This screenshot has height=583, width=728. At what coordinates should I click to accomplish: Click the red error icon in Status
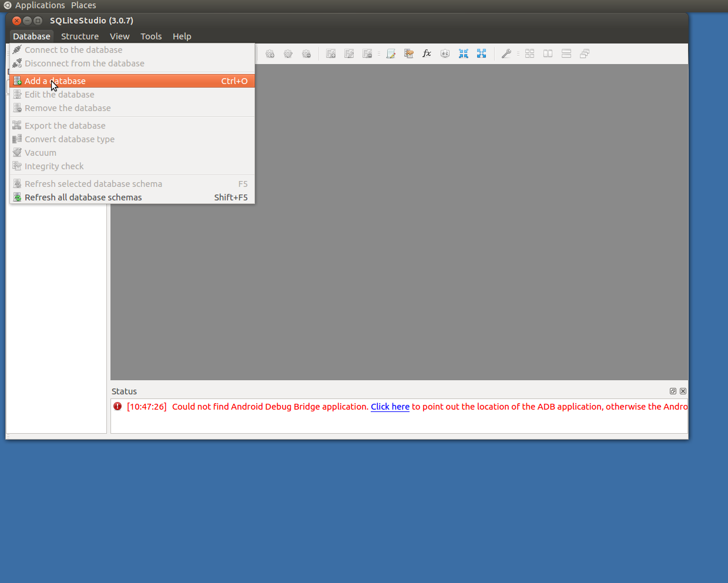pos(118,406)
